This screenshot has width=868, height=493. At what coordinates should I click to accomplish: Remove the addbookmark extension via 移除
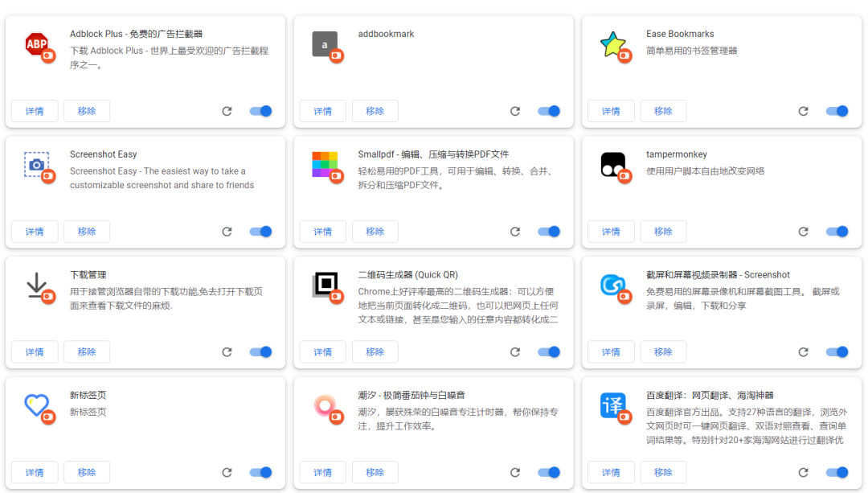click(x=375, y=111)
